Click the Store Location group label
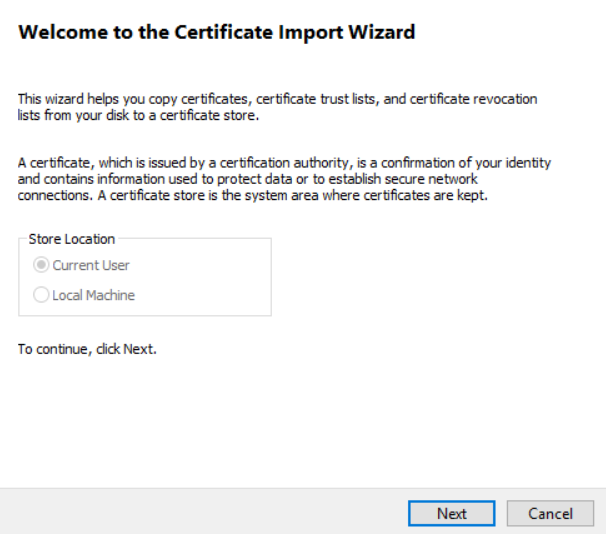 [72, 239]
